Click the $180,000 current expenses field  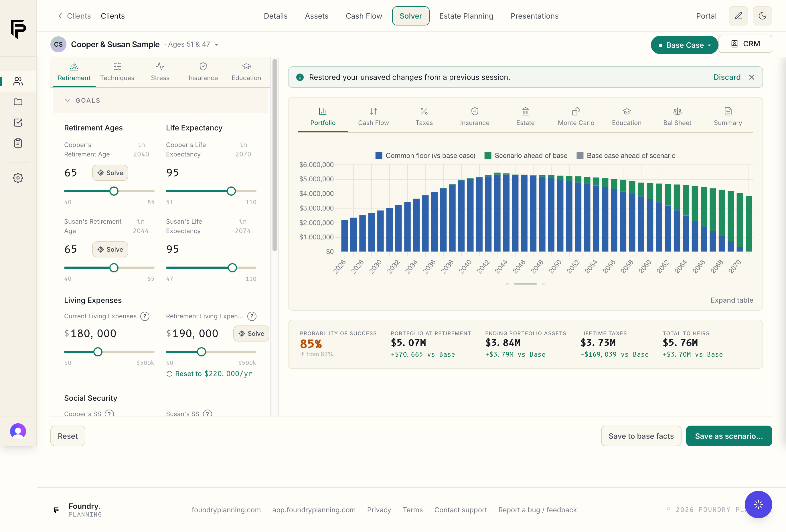[93, 334]
